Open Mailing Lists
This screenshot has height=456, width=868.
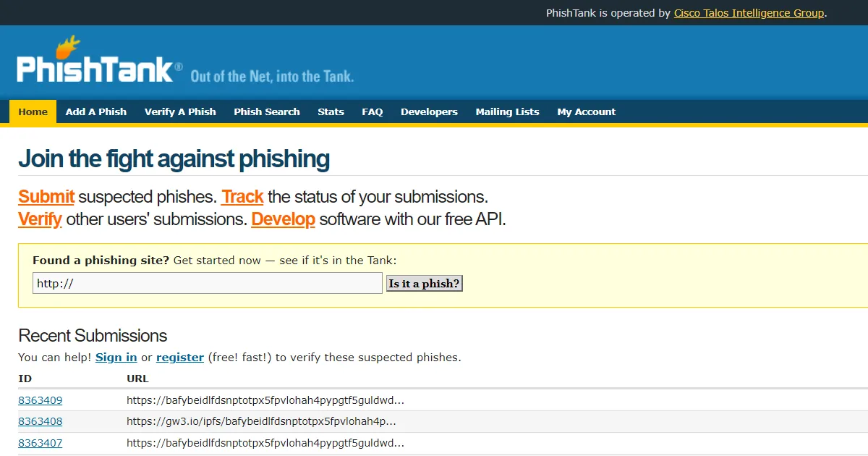click(507, 111)
